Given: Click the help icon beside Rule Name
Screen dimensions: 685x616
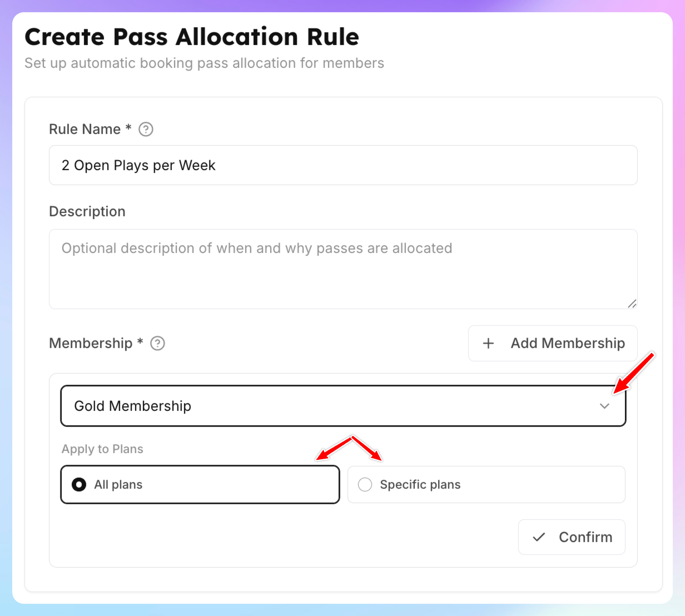Looking at the screenshot, I should (146, 129).
